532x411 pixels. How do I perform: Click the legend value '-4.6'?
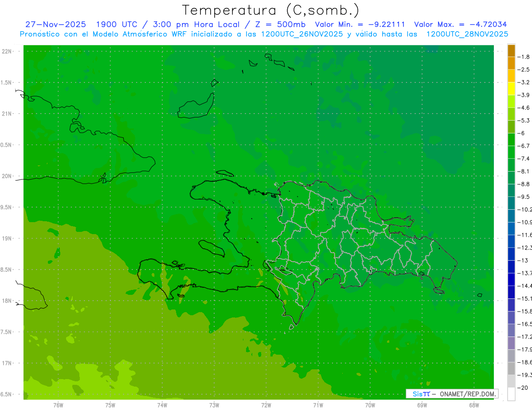523,108
